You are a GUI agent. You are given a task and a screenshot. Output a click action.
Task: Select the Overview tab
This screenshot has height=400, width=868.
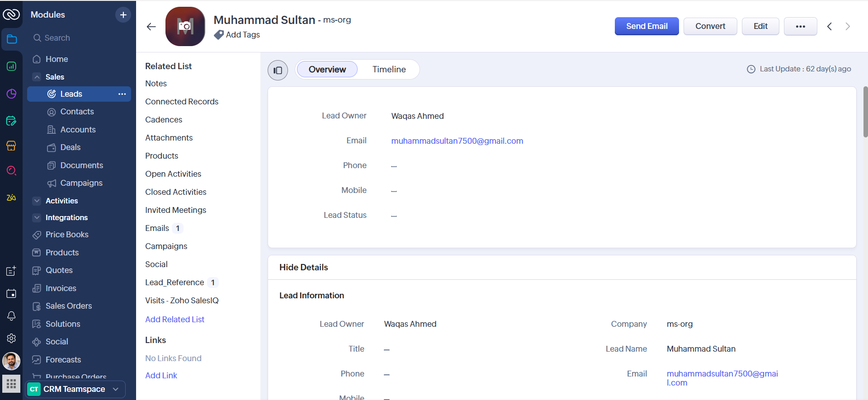[327, 70]
